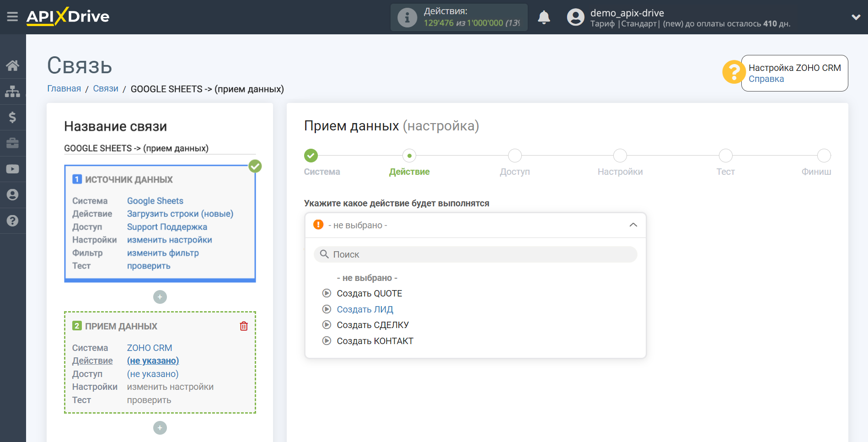The width and height of the screenshot is (868, 442).
Task: Select Создать СДЕЛКУ option
Action: 373,325
